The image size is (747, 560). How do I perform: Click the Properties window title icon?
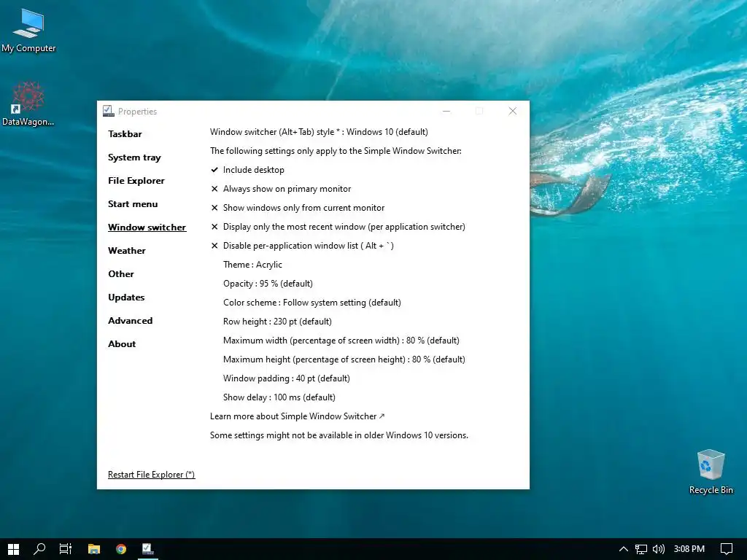[109, 111]
